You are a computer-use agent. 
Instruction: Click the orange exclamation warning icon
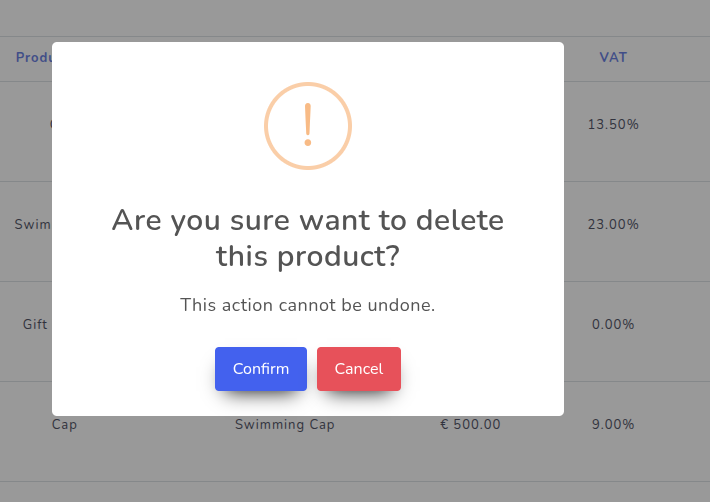[x=308, y=126]
